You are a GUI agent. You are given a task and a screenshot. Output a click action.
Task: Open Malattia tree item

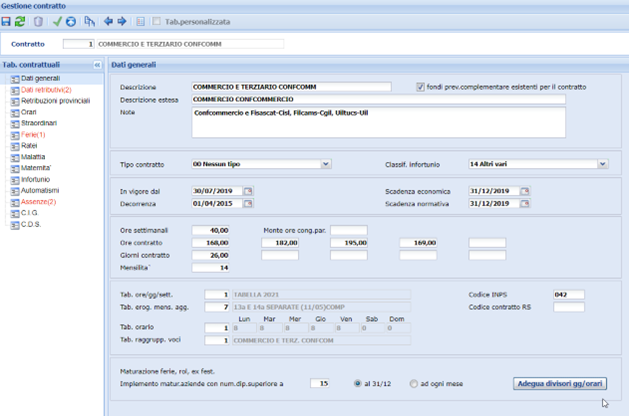point(33,157)
